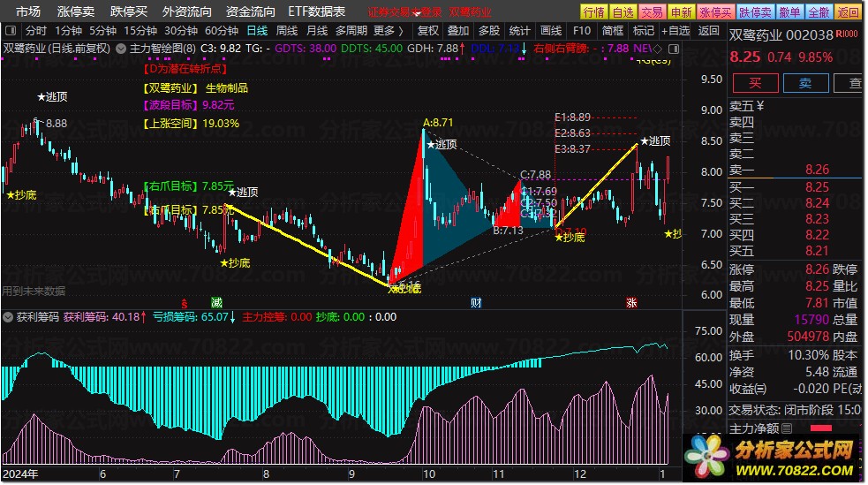Viewport: 868px width, 485px height.
Task: Click the purple 撤单 button
Action: coord(789,12)
